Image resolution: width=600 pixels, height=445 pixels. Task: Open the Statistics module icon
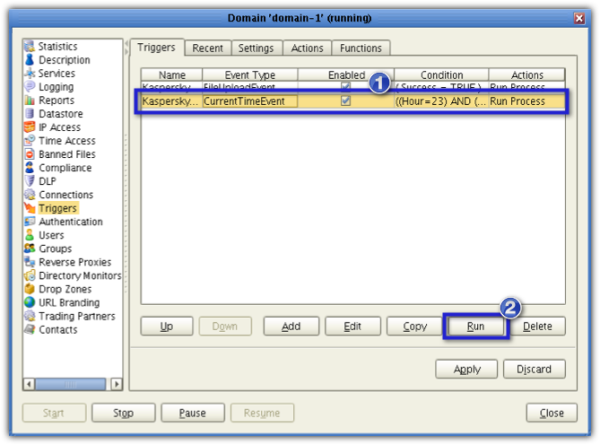30,47
